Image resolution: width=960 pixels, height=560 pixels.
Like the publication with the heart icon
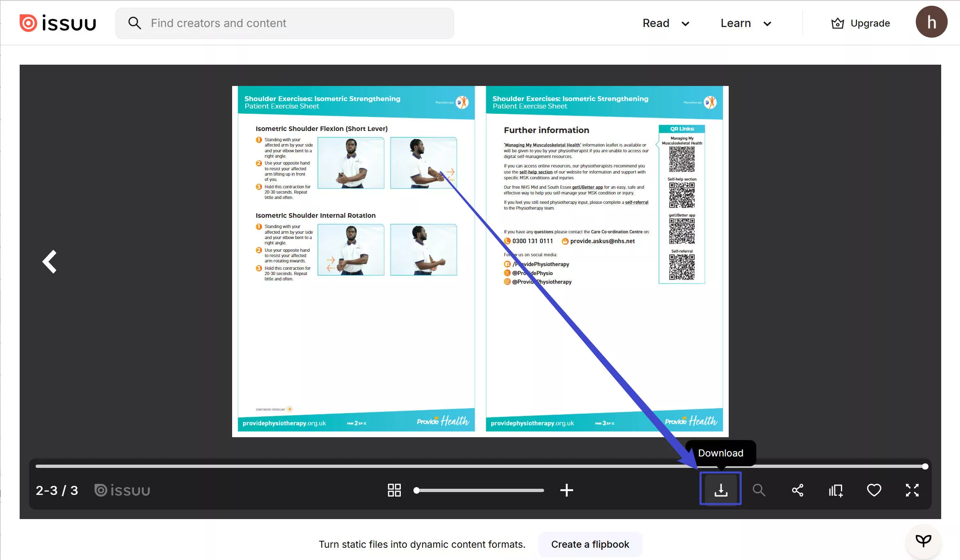point(874,490)
